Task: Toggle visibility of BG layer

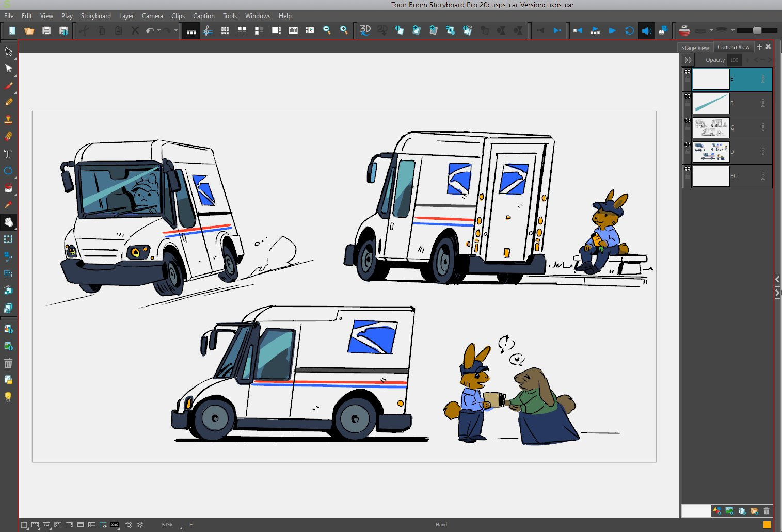Action: [688, 169]
